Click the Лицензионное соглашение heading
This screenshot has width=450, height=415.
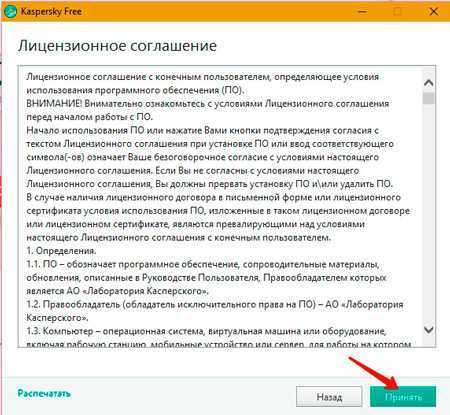[x=117, y=46]
